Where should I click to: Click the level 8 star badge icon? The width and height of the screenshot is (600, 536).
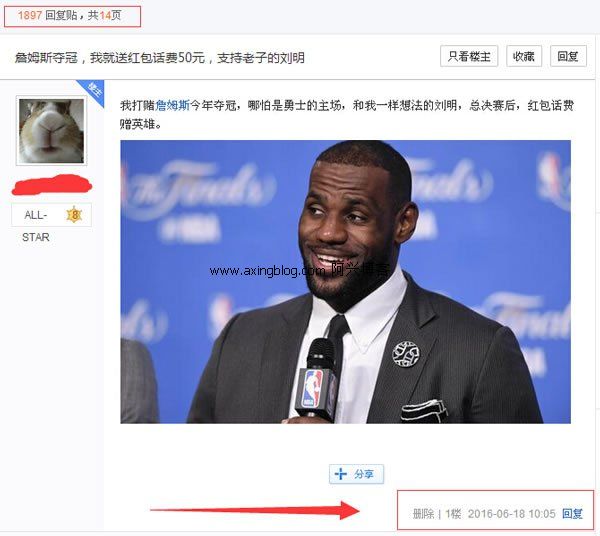[x=74, y=215]
